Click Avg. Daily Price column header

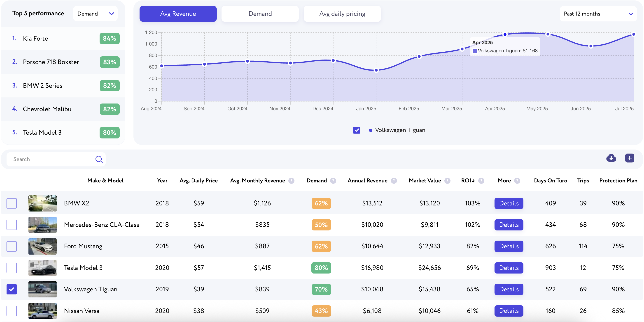pyautogui.click(x=198, y=180)
